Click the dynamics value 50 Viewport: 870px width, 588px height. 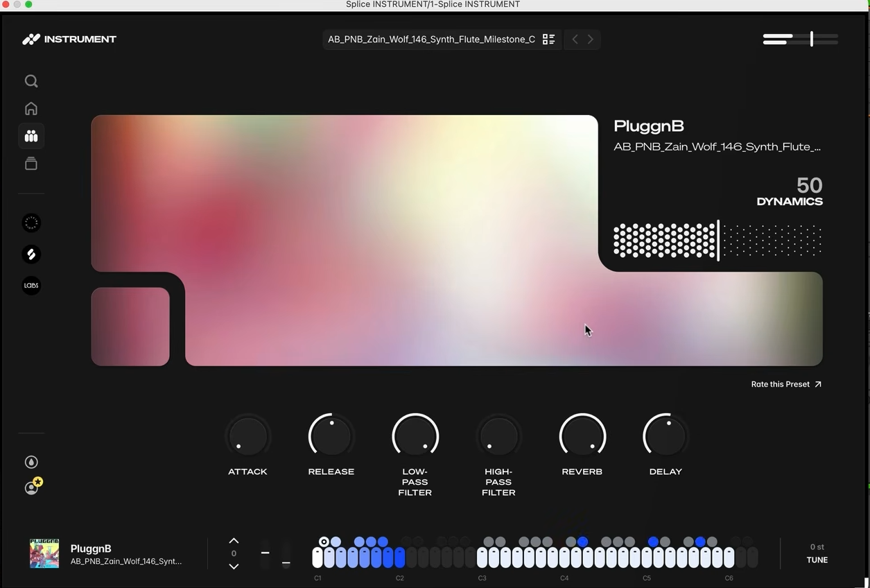(x=810, y=185)
